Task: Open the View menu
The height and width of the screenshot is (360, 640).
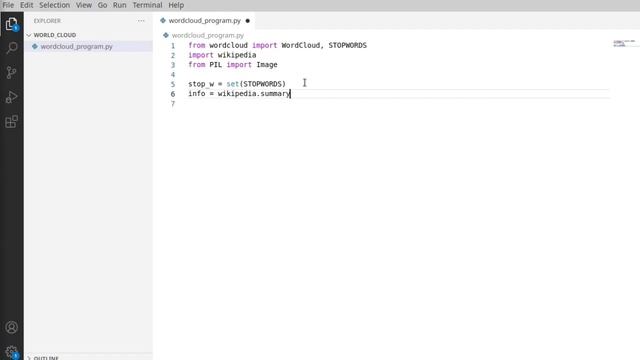Action: 84,5
